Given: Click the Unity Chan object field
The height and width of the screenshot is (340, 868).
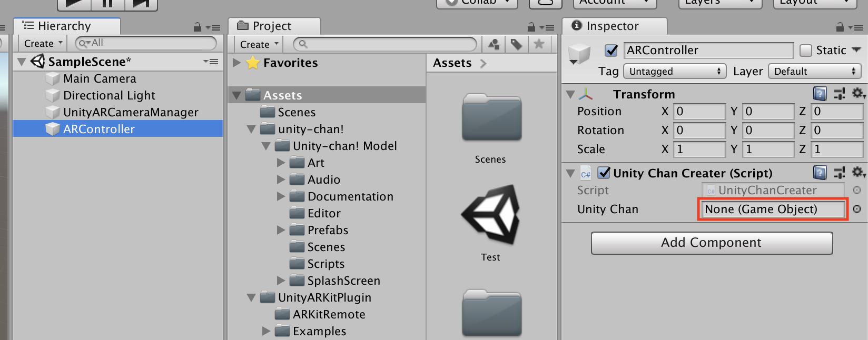Looking at the screenshot, I should (772, 209).
